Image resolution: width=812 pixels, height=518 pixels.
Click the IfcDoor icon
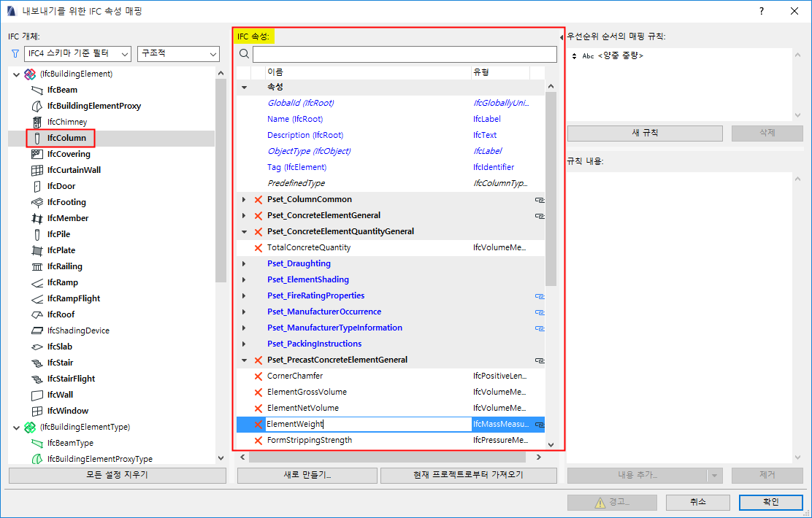[37, 186]
